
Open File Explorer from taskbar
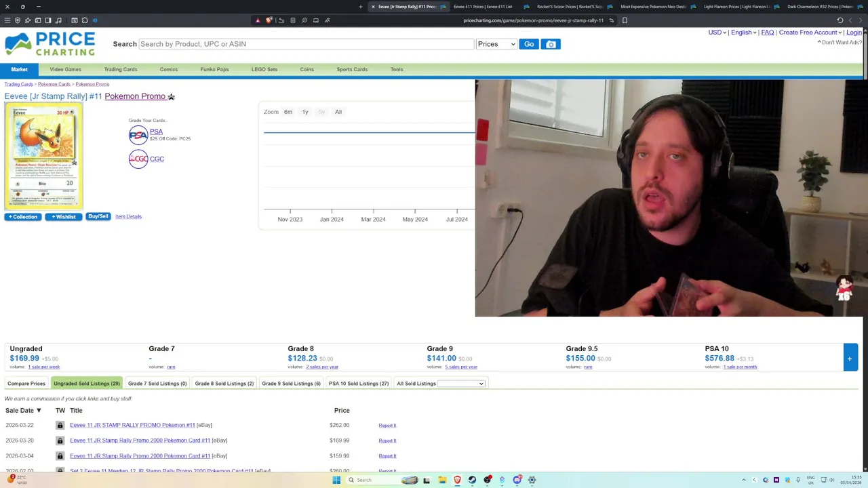(442, 480)
